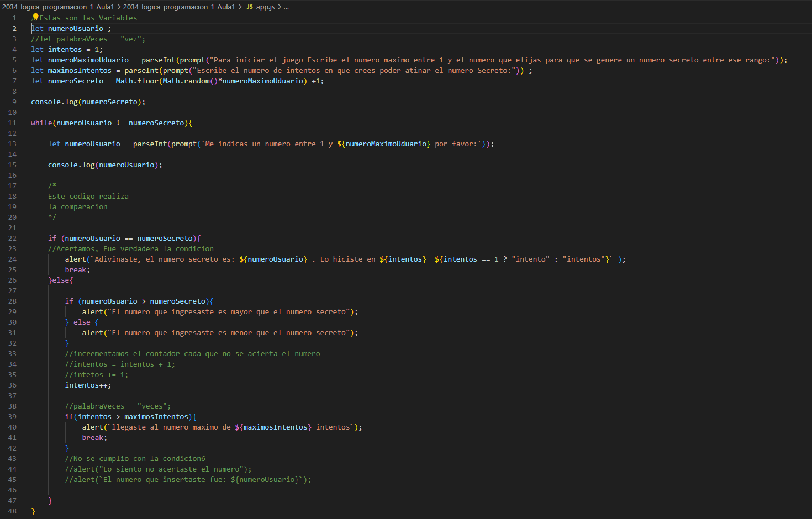Click the 'break;' statement on line 25

point(77,269)
